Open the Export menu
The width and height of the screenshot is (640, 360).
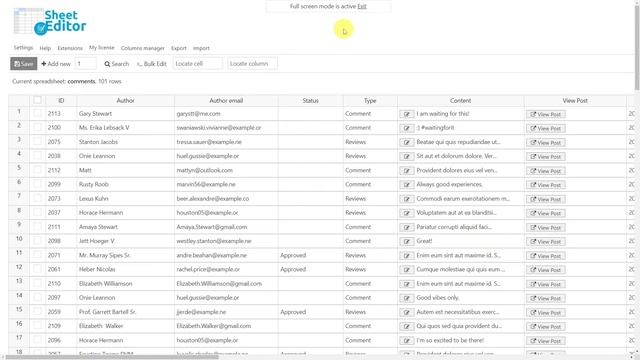179,48
